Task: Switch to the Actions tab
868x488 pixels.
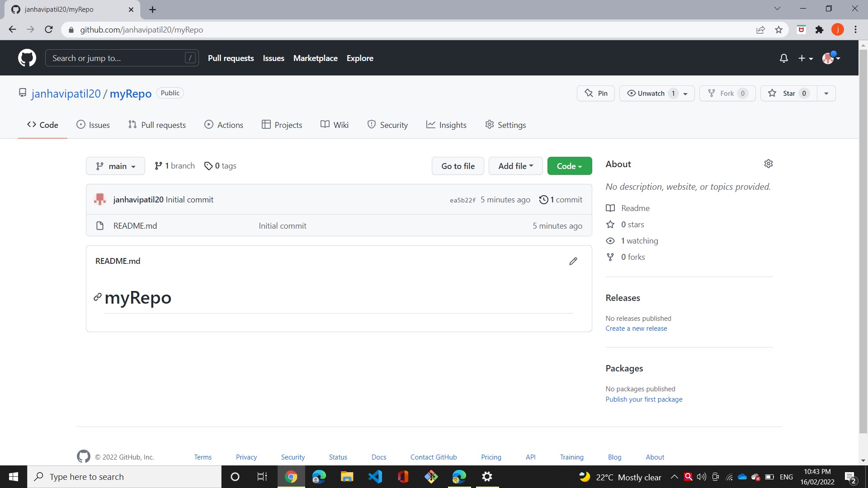Action: 224,125
